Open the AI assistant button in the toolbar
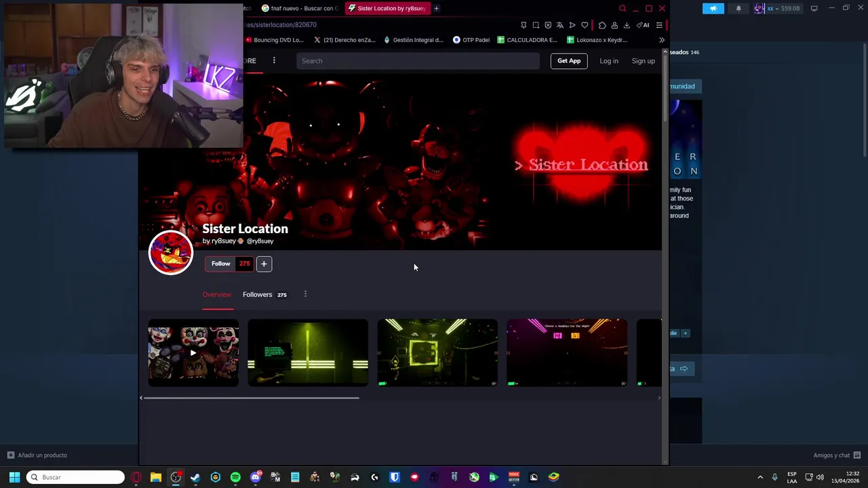 [x=642, y=25]
